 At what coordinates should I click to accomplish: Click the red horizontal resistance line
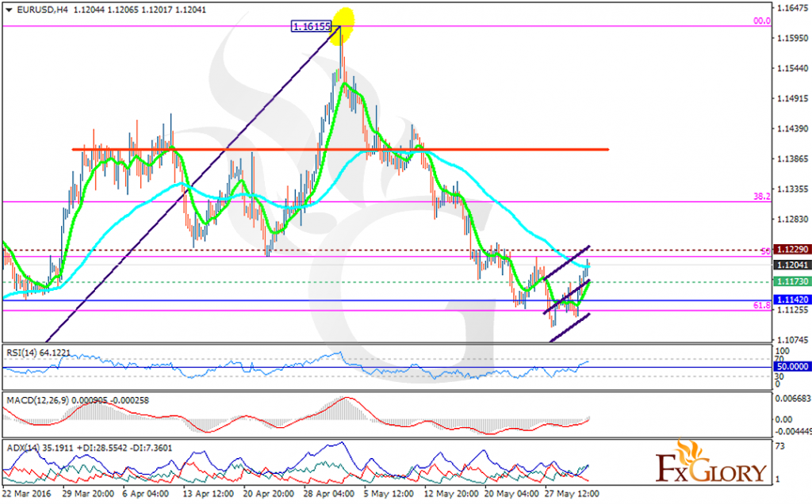(x=340, y=150)
